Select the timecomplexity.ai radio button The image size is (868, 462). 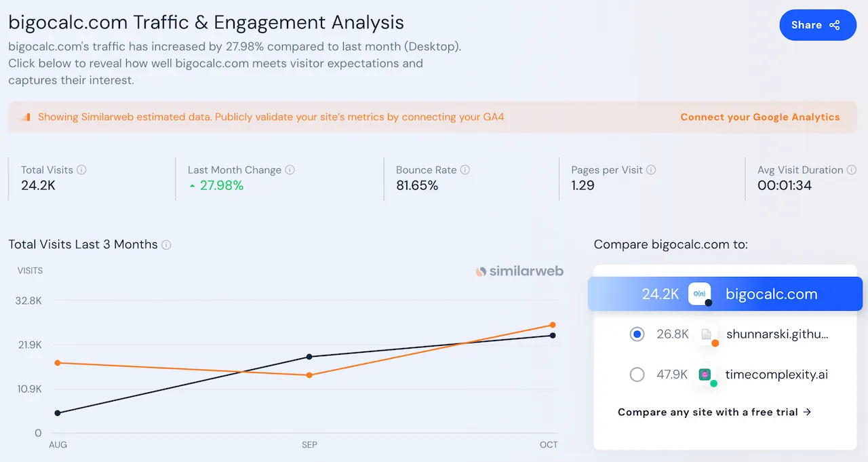637,374
